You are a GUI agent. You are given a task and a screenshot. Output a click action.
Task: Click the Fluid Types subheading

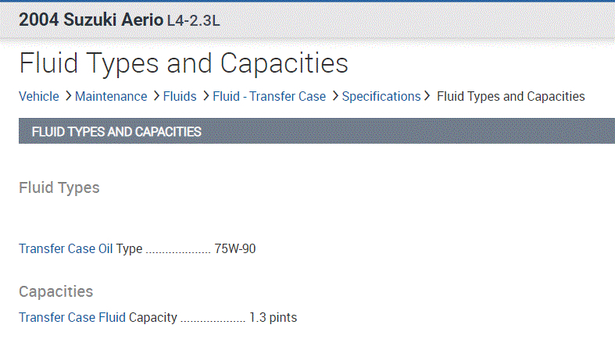[59, 187]
